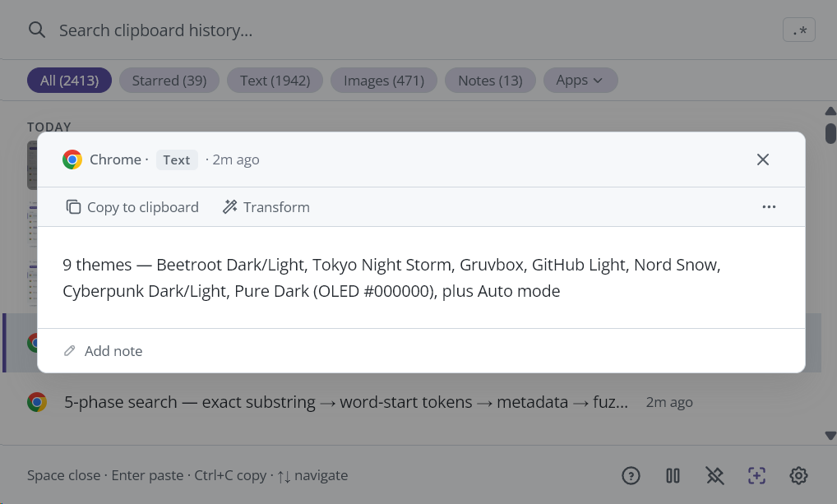Click the search magnifier icon

click(x=36, y=30)
